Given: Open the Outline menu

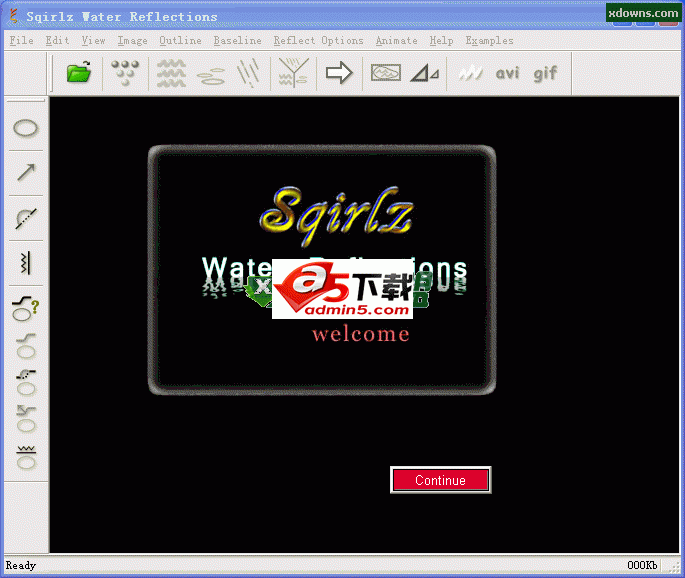Looking at the screenshot, I should point(180,41).
